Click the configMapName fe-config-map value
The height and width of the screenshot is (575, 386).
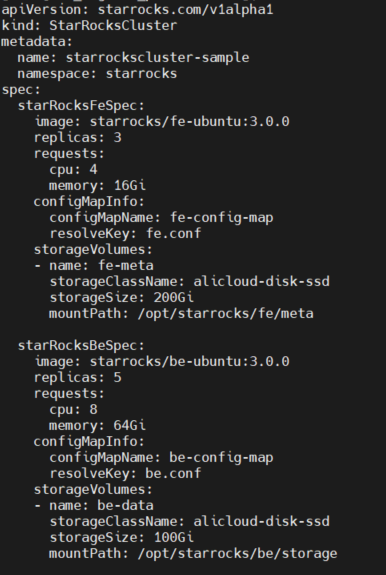221,217
